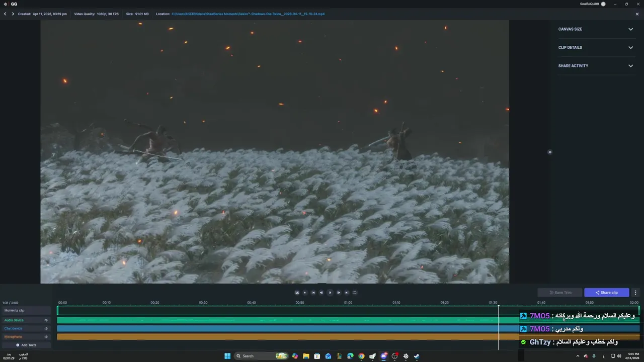This screenshot has height=362, width=644.
Task: Click the volume icon in playback controls
Action: (x=304, y=293)
